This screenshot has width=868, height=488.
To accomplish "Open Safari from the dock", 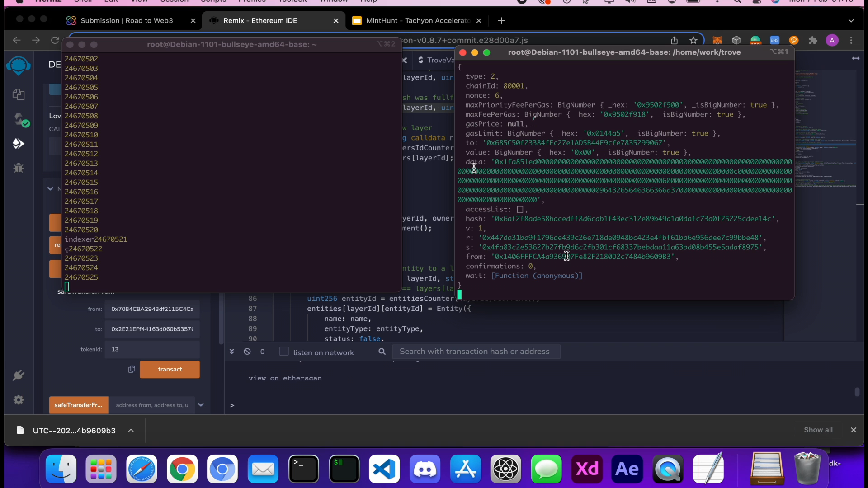I will [142, 469].
